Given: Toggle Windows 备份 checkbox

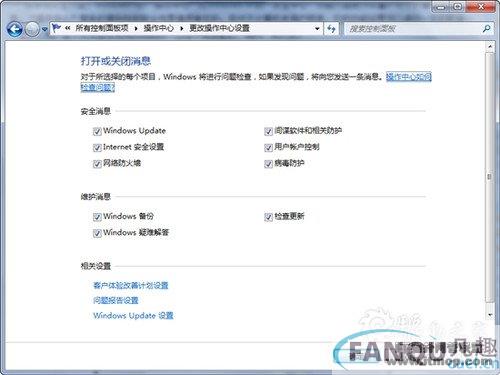Looking at the screenshot, I should [x=97, y=217].
